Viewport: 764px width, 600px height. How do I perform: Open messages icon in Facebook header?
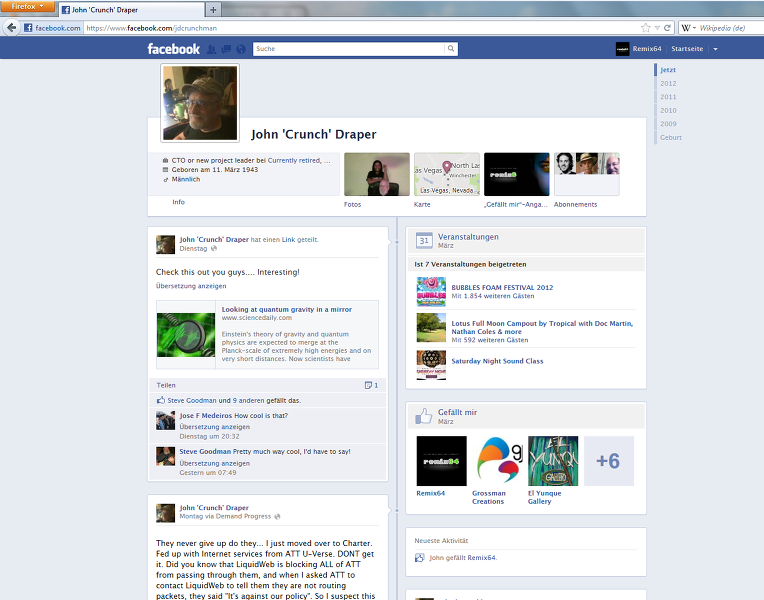pyautogui.click(x=226, y=49)
